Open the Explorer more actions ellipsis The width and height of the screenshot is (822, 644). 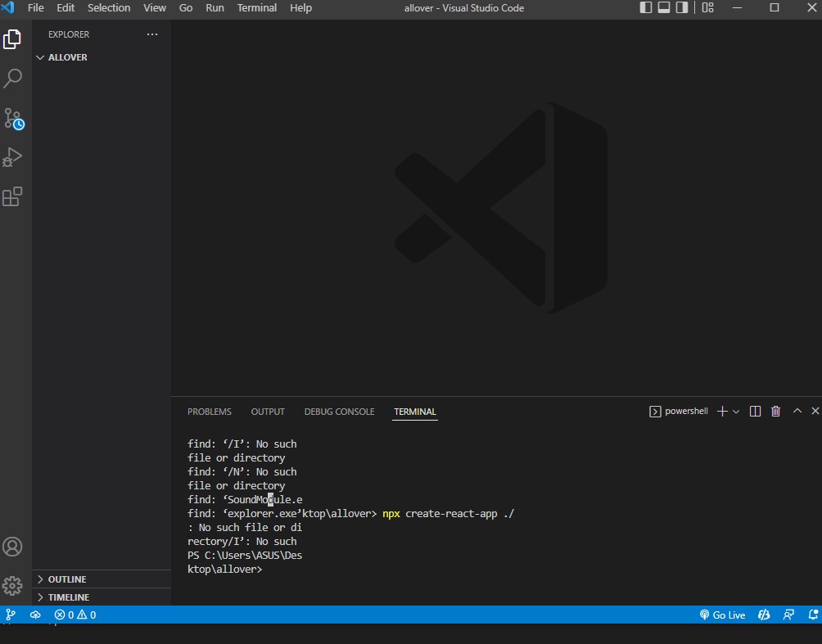click(152, 34)
